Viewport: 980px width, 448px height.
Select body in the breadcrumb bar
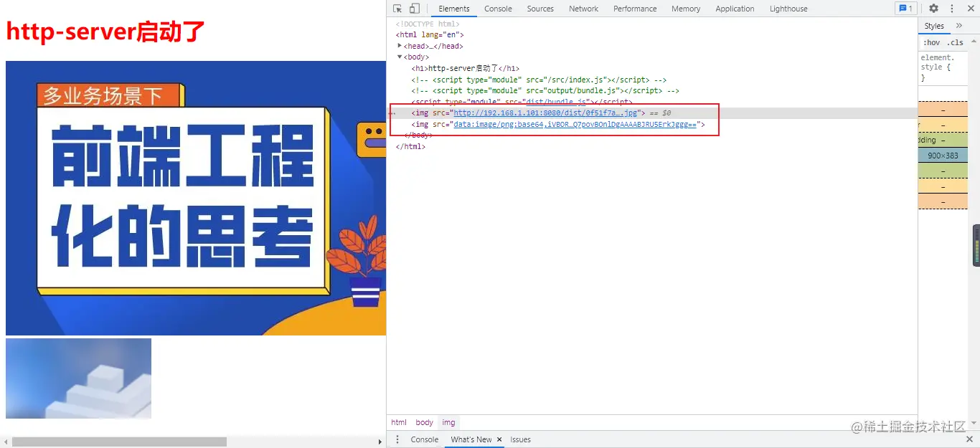point(425,423)
